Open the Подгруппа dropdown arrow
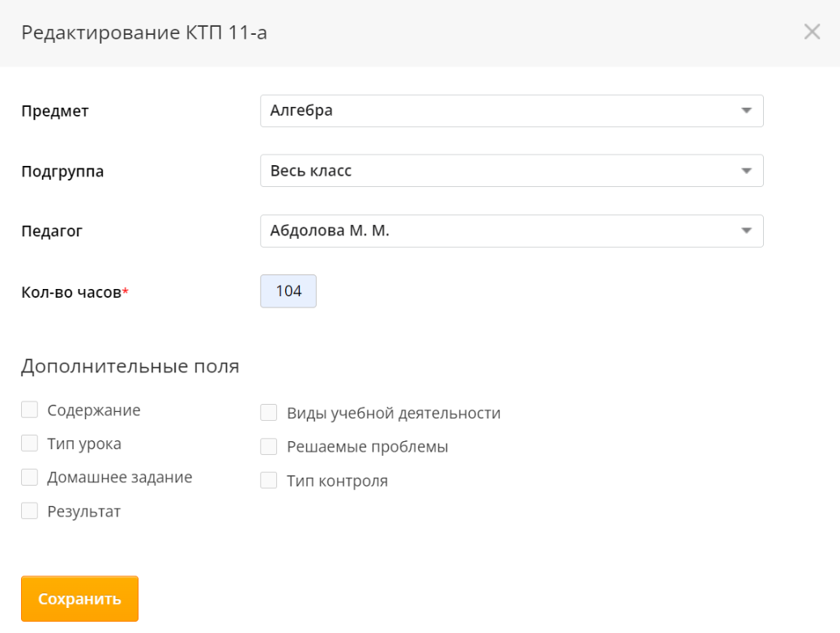Image resolution: width=840 pixels, height=633 pixels. pyautogui.click(x=746, y=172)
